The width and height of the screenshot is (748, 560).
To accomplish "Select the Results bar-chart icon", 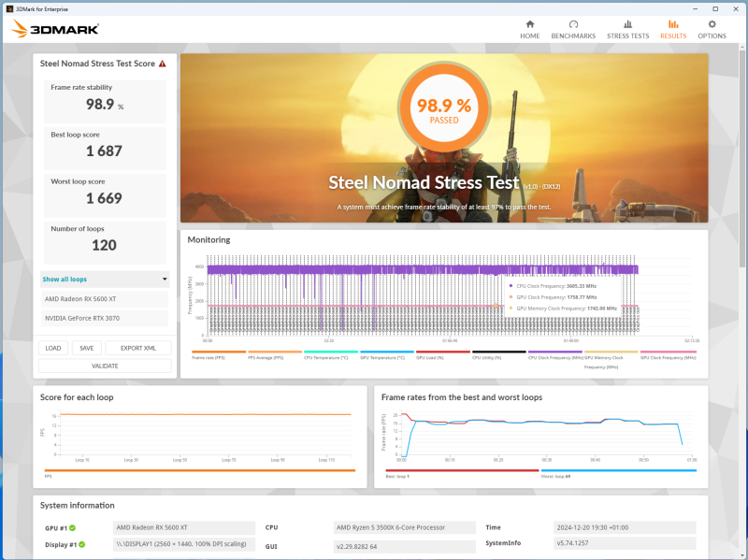I will click(672, 24).
